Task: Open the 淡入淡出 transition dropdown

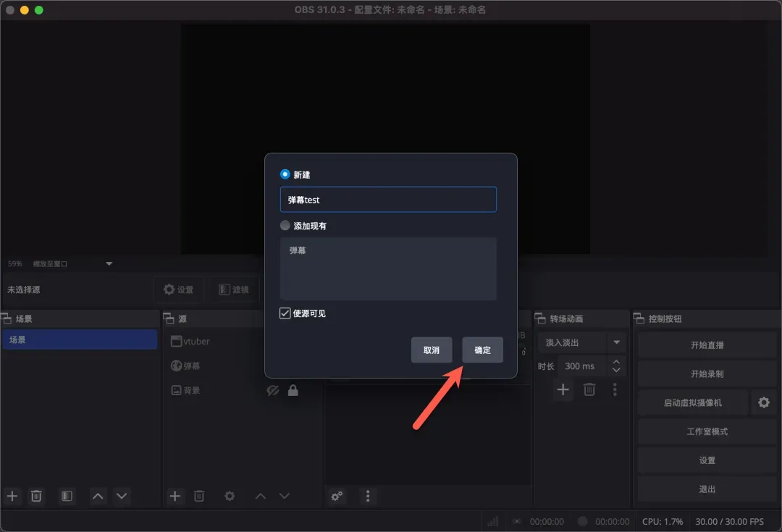Action: pyautogui.click(x=582, y=342)
